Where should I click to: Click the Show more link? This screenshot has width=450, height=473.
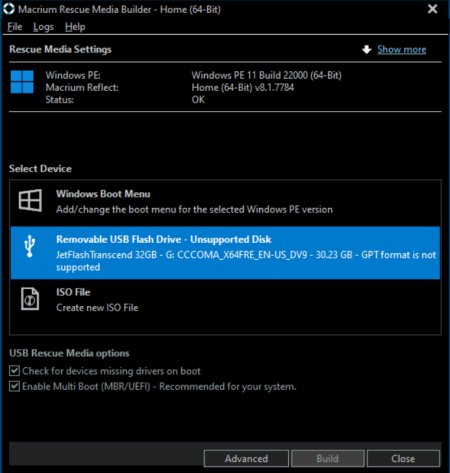tap(401, 50)
